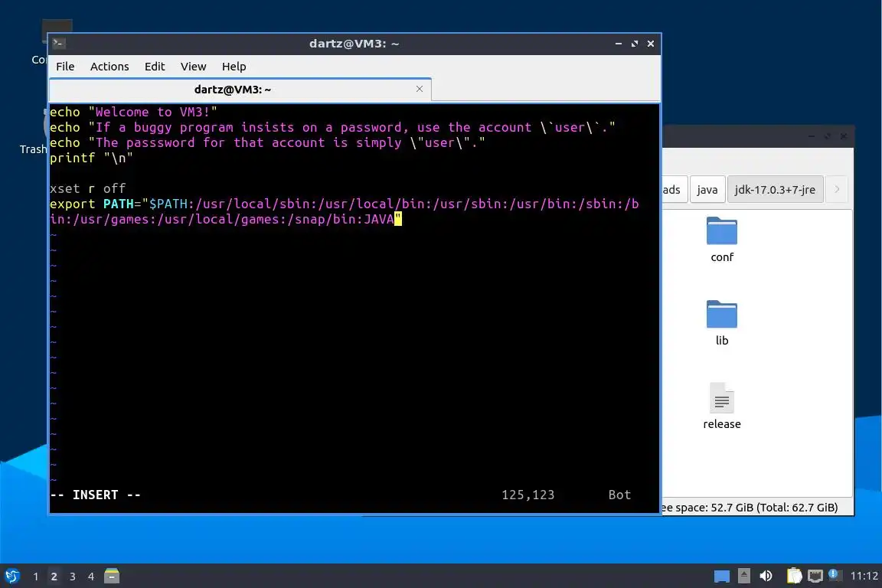Open the volume control in tray
The image size is (882, 588).
[x=766, y=577]
